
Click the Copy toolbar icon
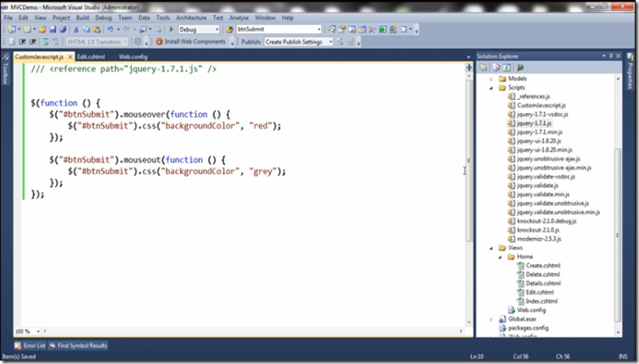tap(86, 30)
